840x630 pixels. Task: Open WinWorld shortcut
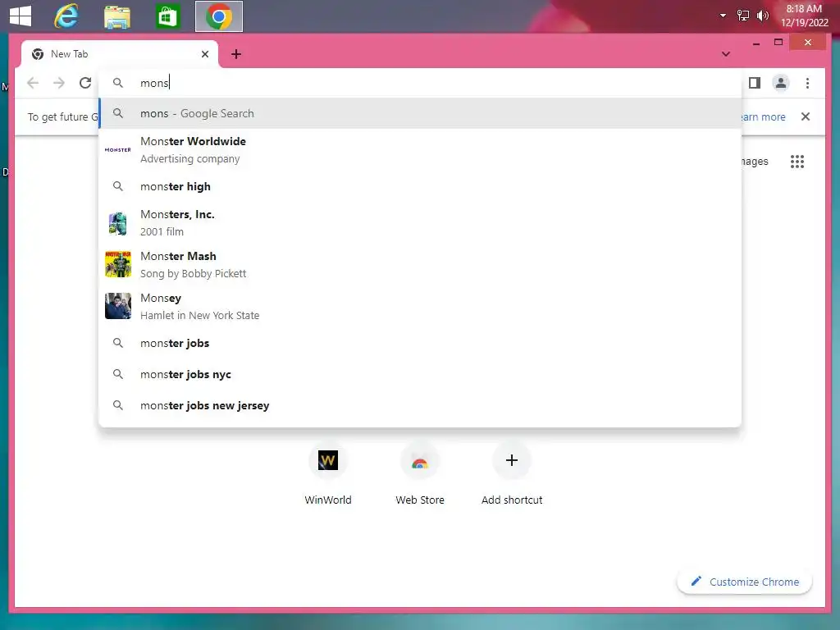(328, 474)
